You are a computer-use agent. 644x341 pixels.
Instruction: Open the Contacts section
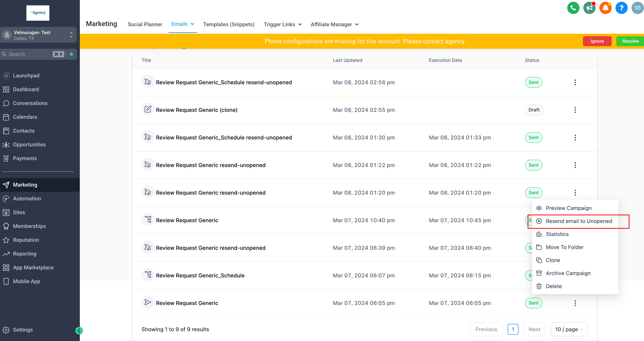coord(24,131)
